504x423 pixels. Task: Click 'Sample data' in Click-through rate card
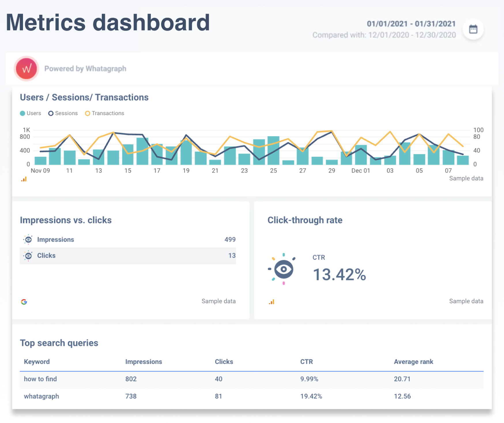pyautogui.click(x=466, y=301)
